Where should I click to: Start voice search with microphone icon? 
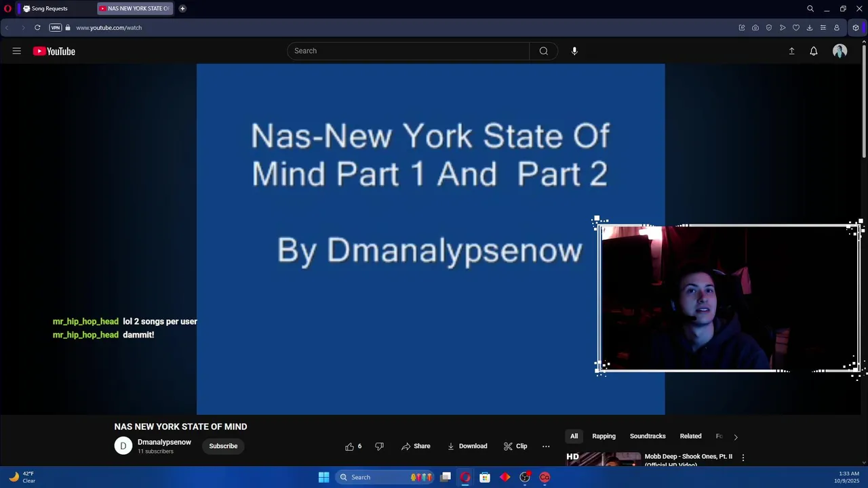pyautogui.click(x=574, y=51)
